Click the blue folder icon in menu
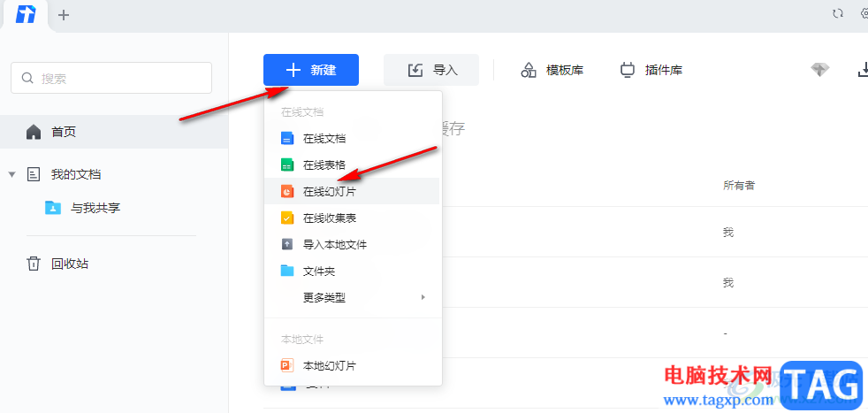The height and width of the screenshot is (413, 868). (x=286, y=272)
